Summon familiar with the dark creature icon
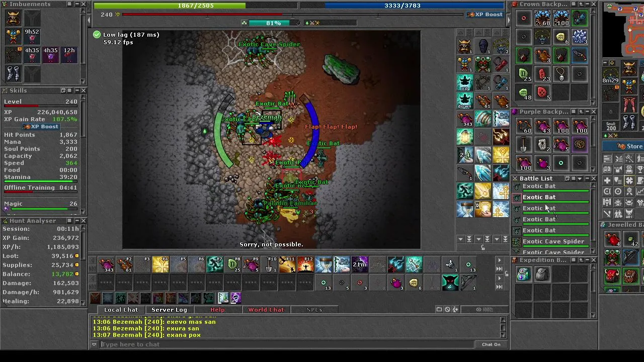644x362 pixels. [450, 283]
